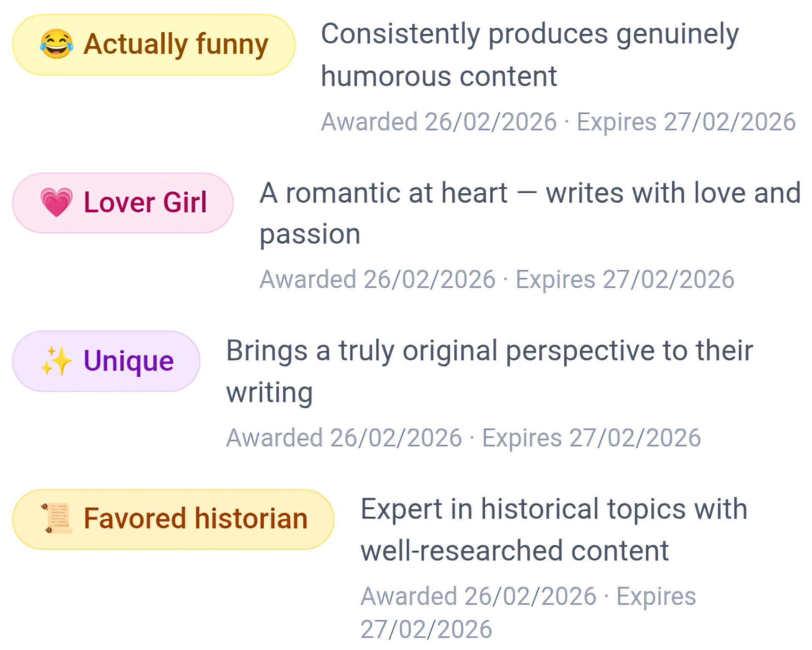Click the pink heart emoji icon
812x650 pixels.
56,202
